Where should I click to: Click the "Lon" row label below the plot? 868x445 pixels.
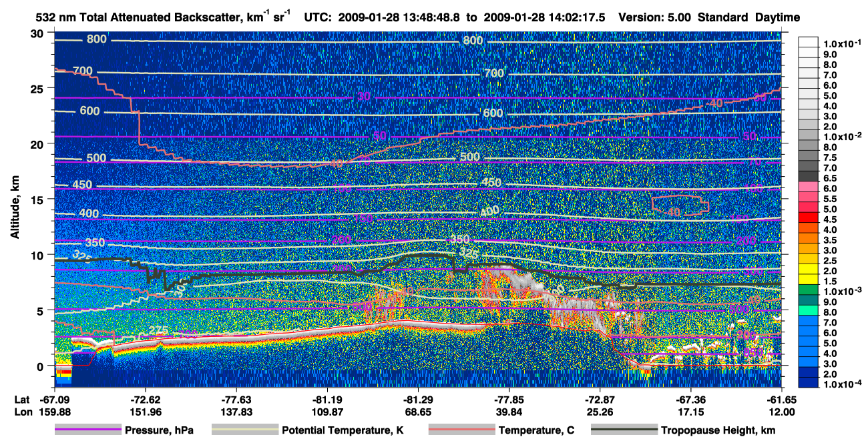(x=22, y=412)
